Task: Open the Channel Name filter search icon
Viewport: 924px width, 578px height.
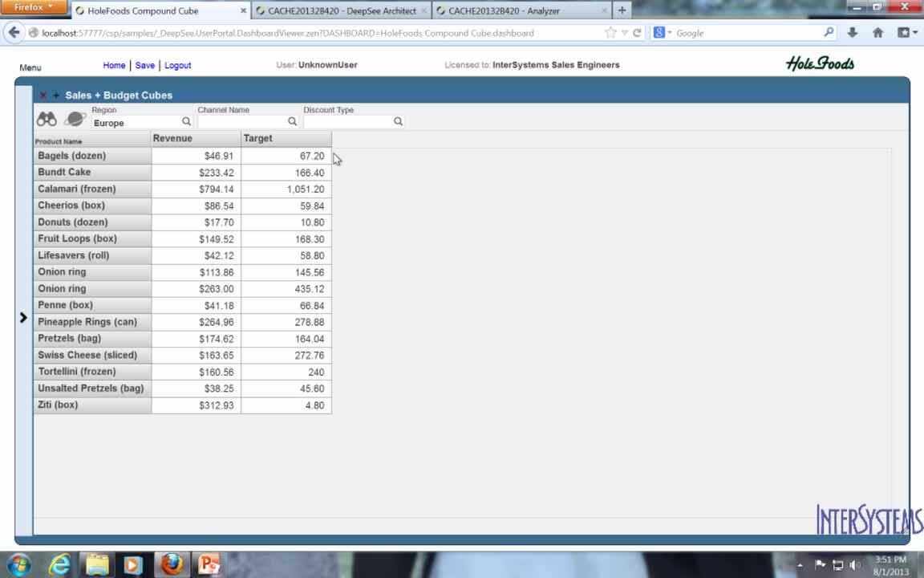Action: point(292,122)
